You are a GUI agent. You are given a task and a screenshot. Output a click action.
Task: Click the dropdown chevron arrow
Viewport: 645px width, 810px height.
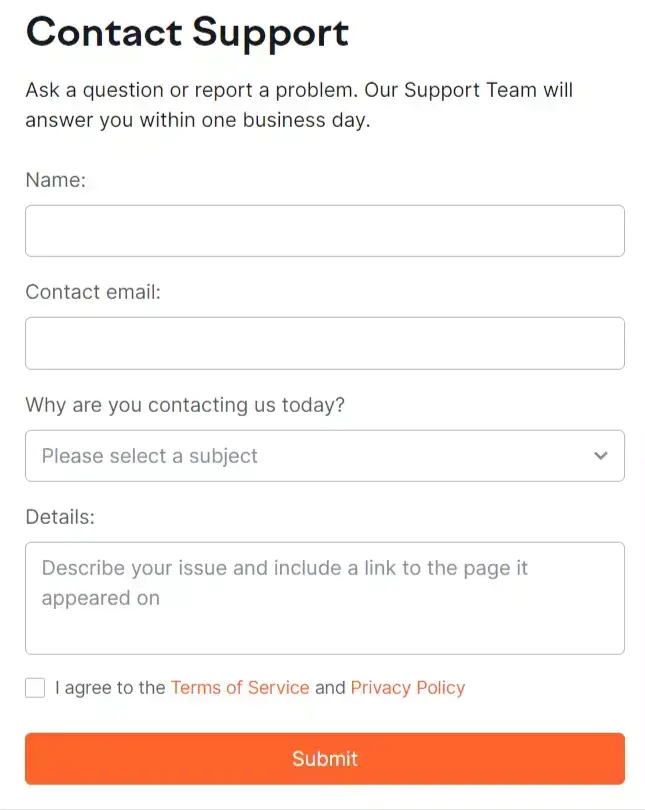tap(600, 455)
